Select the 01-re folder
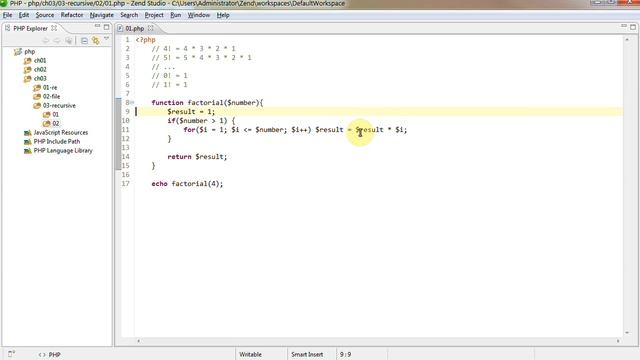The image size is (640, 360). [50, 87]
